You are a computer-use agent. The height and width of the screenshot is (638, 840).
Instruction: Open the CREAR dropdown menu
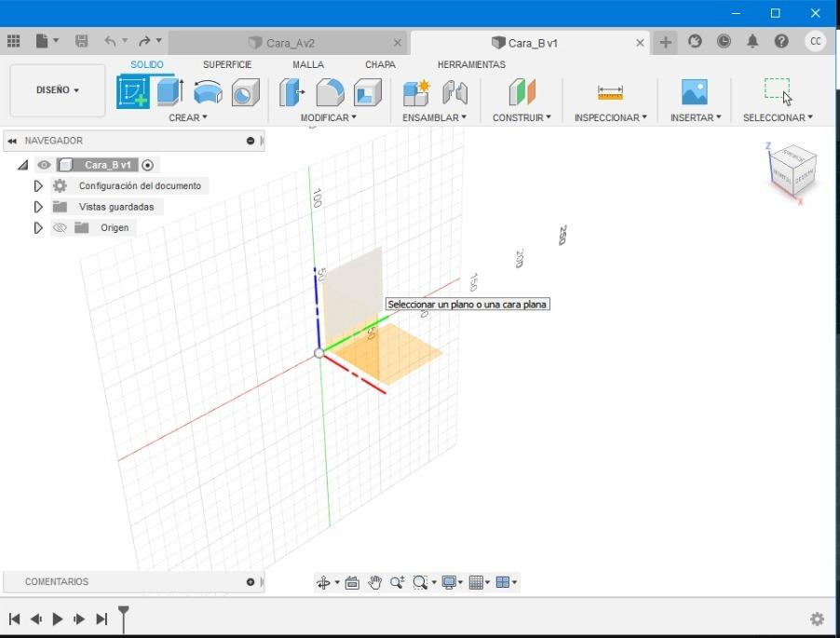(x=188, y=117)
